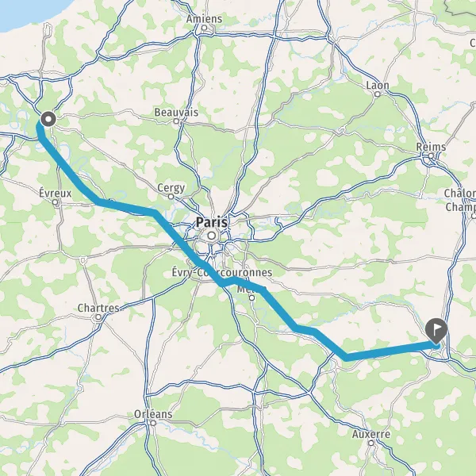Image resolution: width=476 pixels, height=476 pixels.
Task: Select the Évreux city marker
Action: 56,202
